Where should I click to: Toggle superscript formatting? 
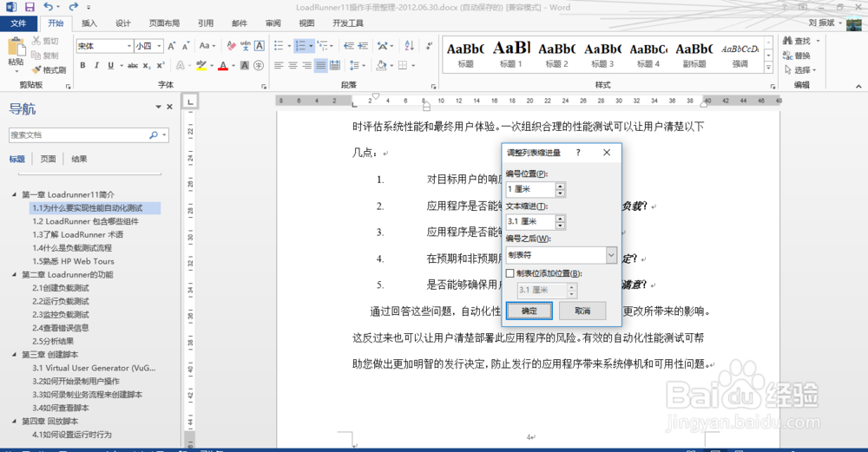tap(161, 65)
